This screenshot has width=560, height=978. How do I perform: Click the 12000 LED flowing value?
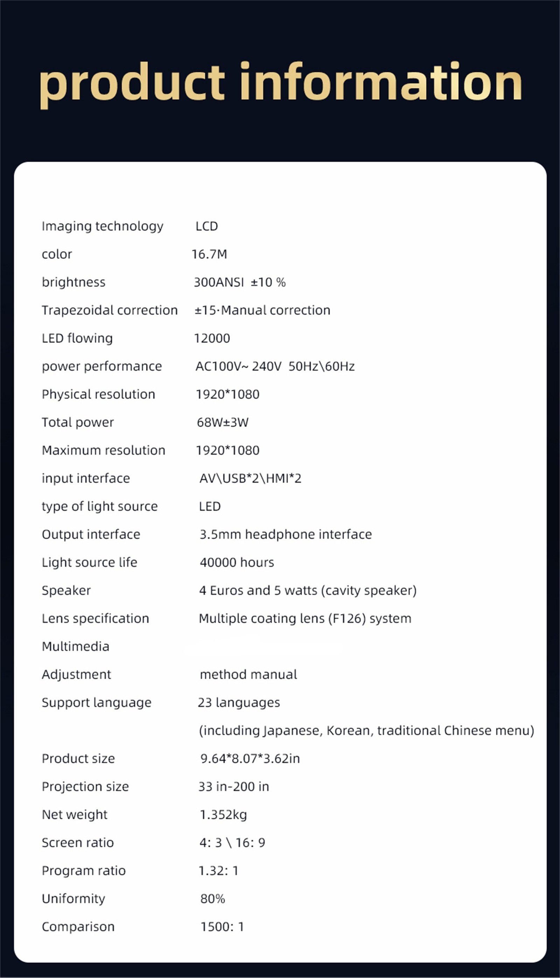pos(212,338)
